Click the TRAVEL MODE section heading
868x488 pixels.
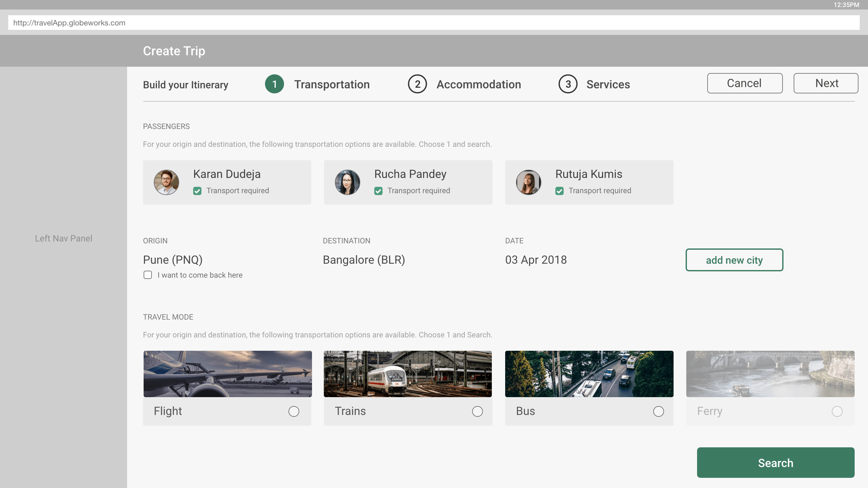point(168,317)
